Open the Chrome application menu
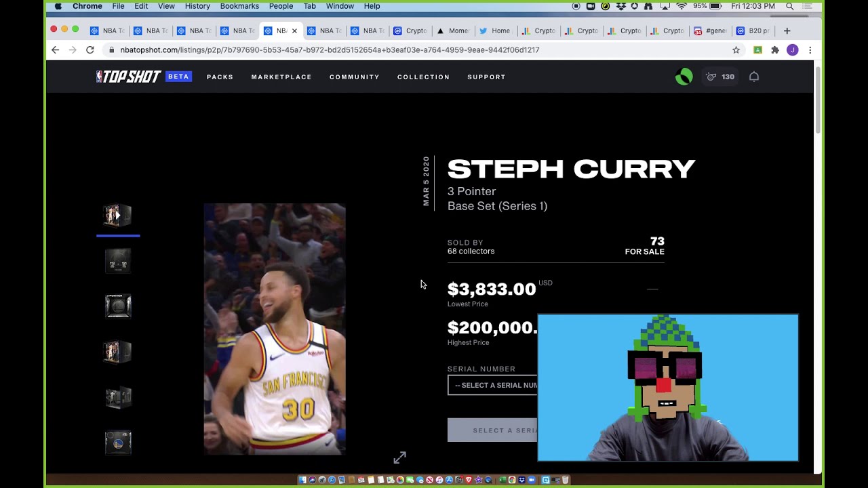This screenshot has width=868, height=488. point(87,6)
